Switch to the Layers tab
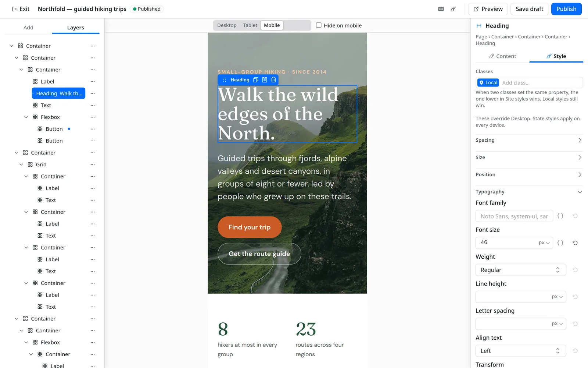 [x=76, y=28]
